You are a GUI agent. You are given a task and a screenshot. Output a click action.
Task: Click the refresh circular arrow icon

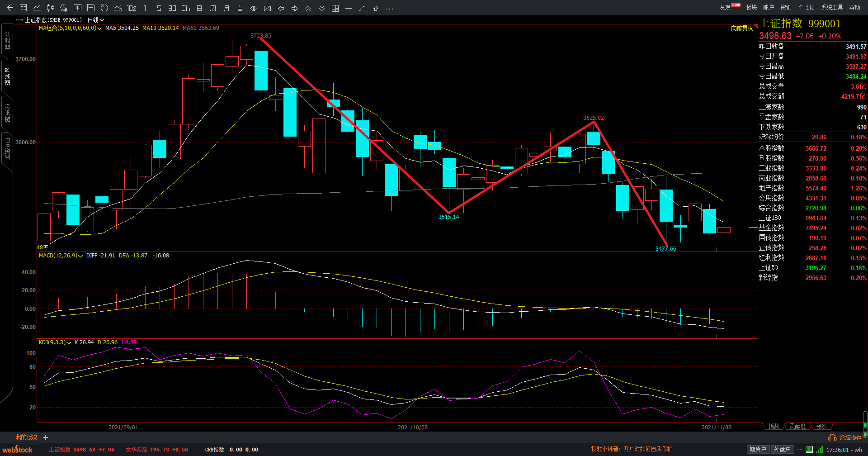click(x=104, y=8)
